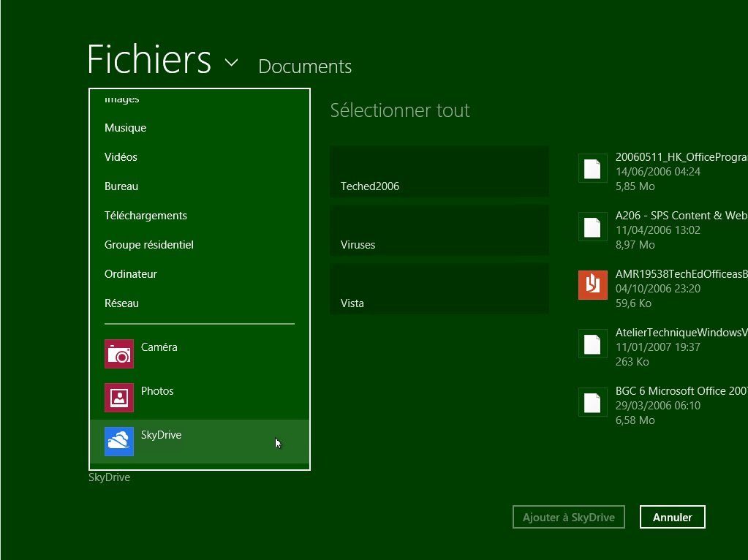Click the 29/03/2006 06:10 date text
The width and height of the screenshot is (748, 560).
(658, 406)
